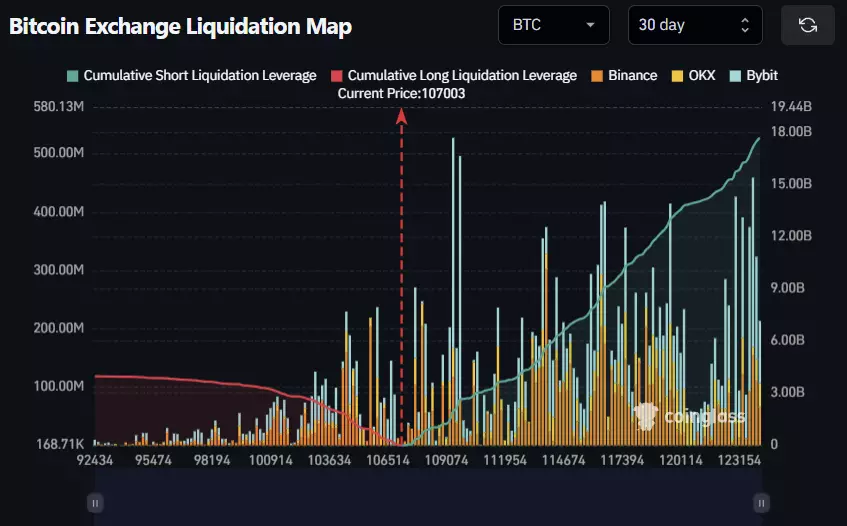Open the 30 day timeframe selector

point(694,25)
